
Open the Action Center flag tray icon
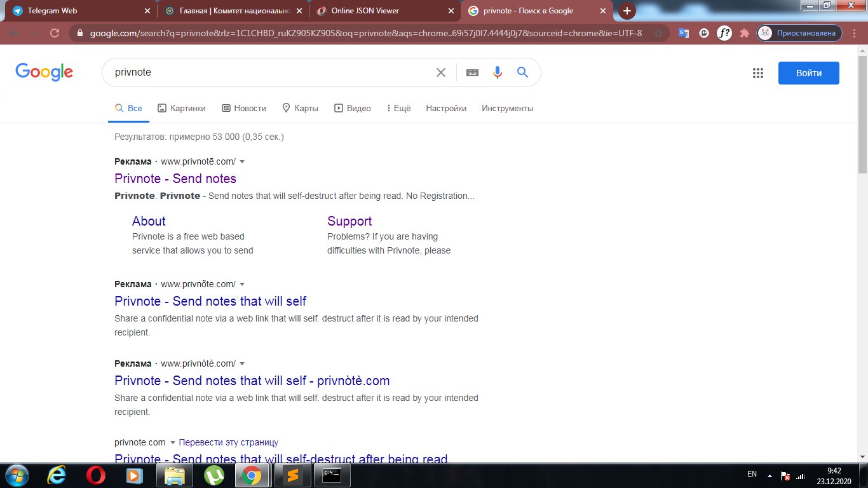[785, 475]
